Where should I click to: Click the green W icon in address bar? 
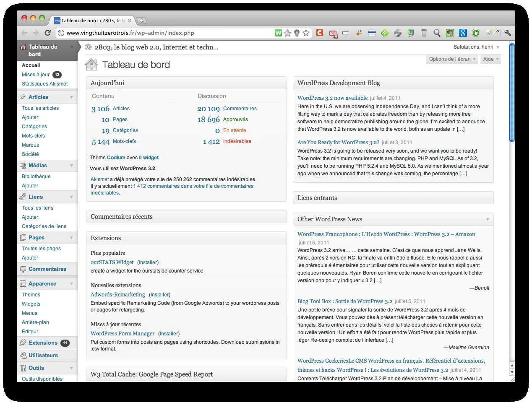(278, 33)
